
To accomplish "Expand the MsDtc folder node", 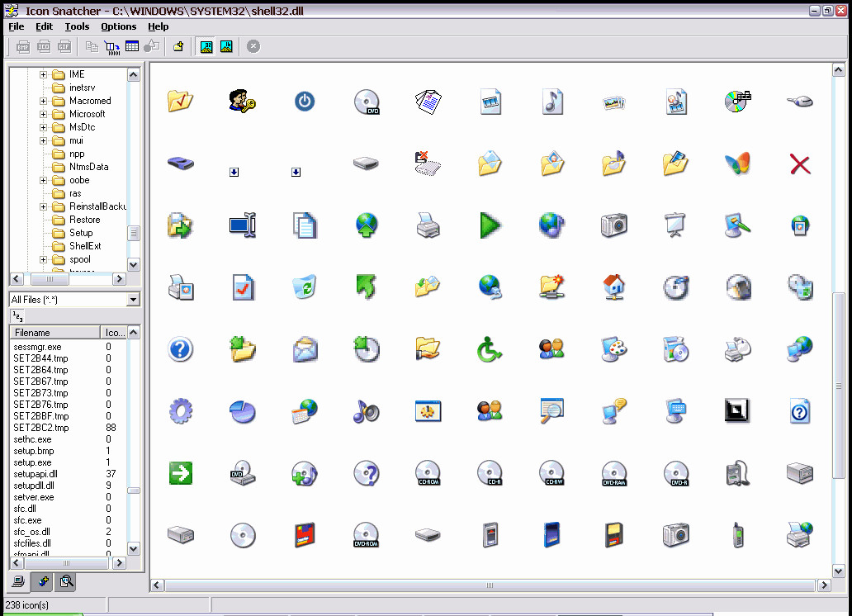I will 43,127.
